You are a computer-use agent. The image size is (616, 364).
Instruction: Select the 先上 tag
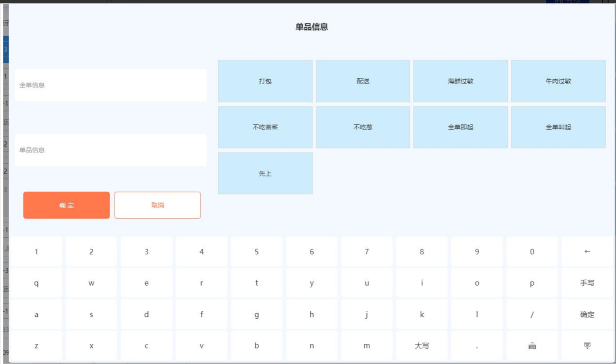pos(265,174)
